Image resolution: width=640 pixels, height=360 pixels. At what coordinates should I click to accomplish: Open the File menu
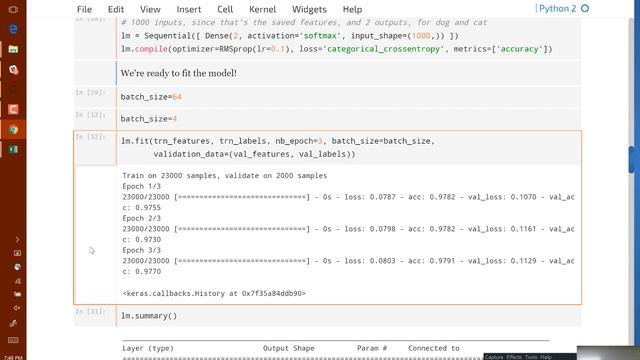click(x=84, y=9)
